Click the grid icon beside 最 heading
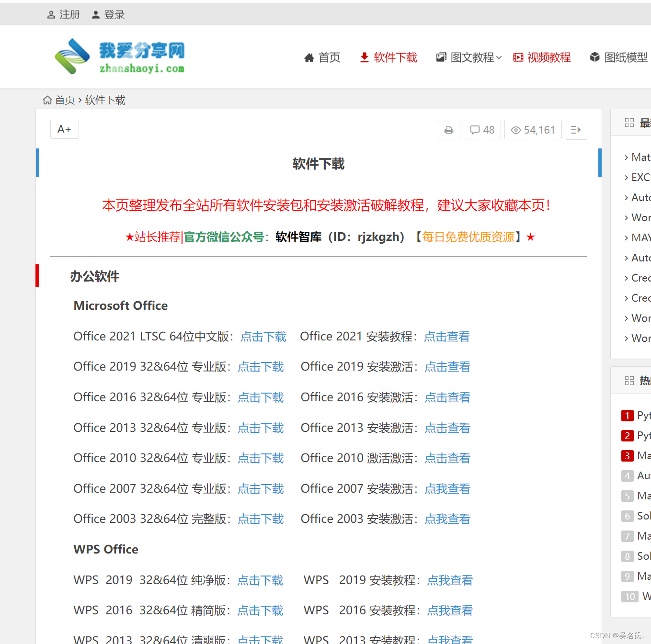The image size is (651, 644). (629, 123)
